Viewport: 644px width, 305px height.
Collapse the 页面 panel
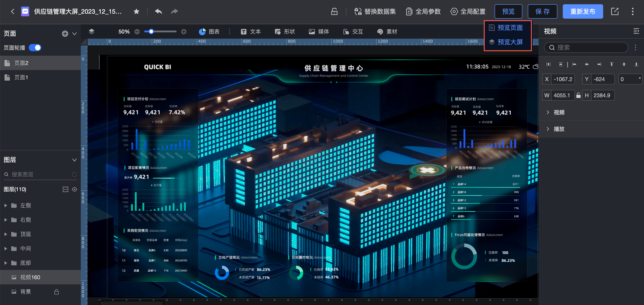(x=74, y=33)
